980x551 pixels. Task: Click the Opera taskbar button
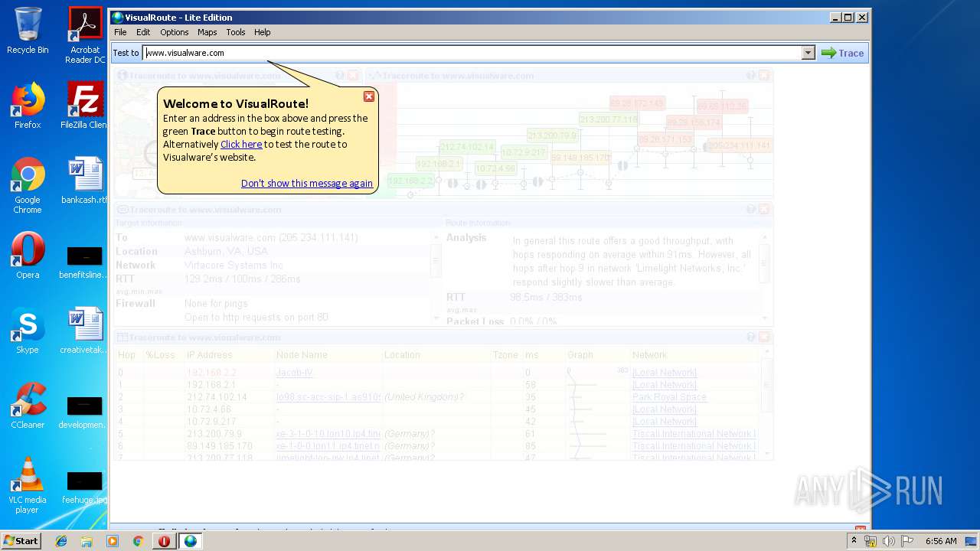164,541
